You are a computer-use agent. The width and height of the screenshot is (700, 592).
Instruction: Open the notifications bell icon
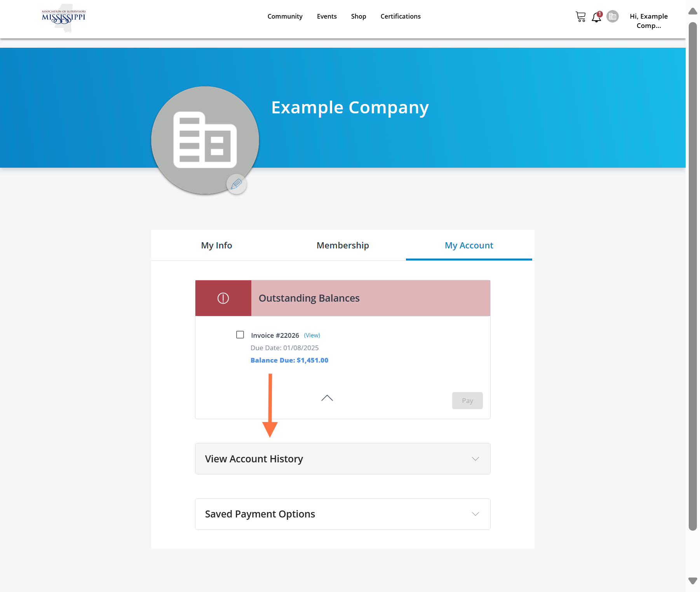tap(597, 17)
